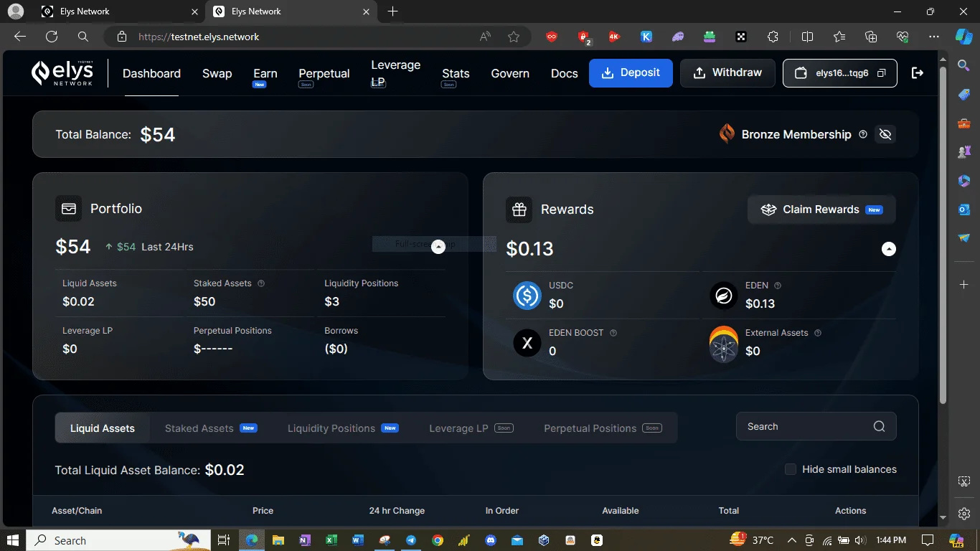Viewport: 980px width, 551px height.
Task: Open the Stats nav item
Action: click(x=456, y=73)
